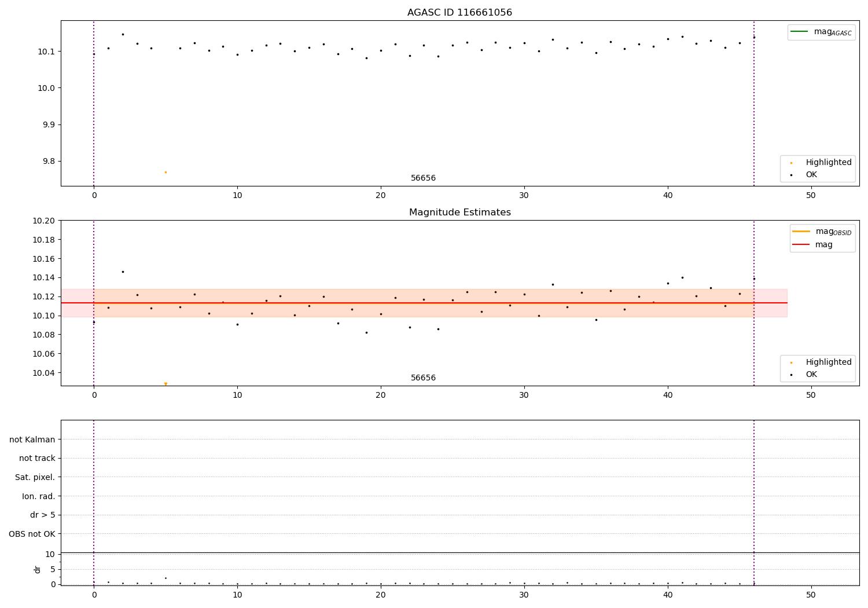This screenshot has width=868, height=608.
Task: Select the 'dr > 5' axis label
Action: click(x=43, y=515)
